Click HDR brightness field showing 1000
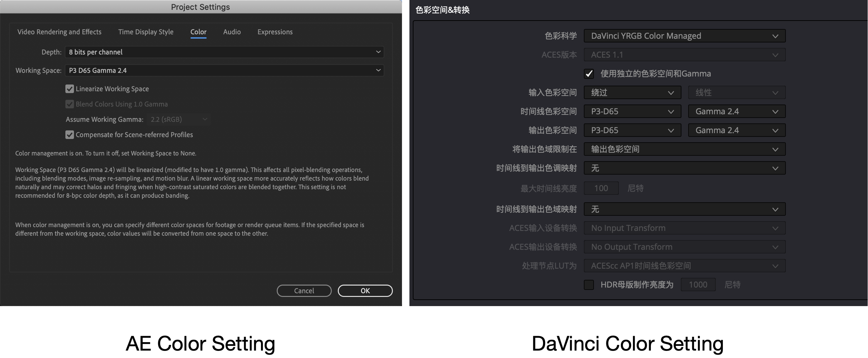The width and height of the screenshot is (868, 358). [x=698, y=285]
